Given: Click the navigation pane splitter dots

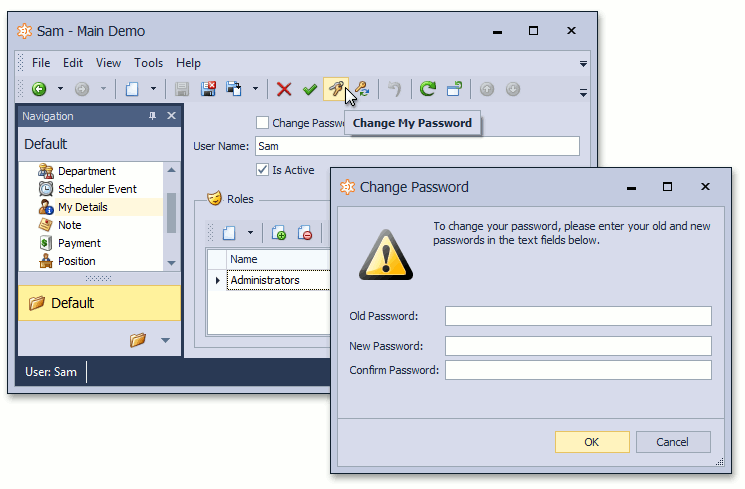Looking at the screenshot, I should 98,278.
